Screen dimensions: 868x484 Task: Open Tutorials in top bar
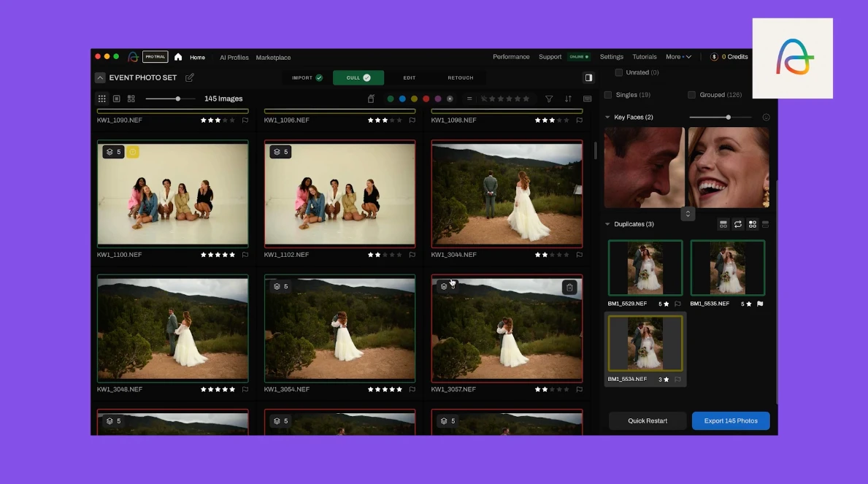645,57
